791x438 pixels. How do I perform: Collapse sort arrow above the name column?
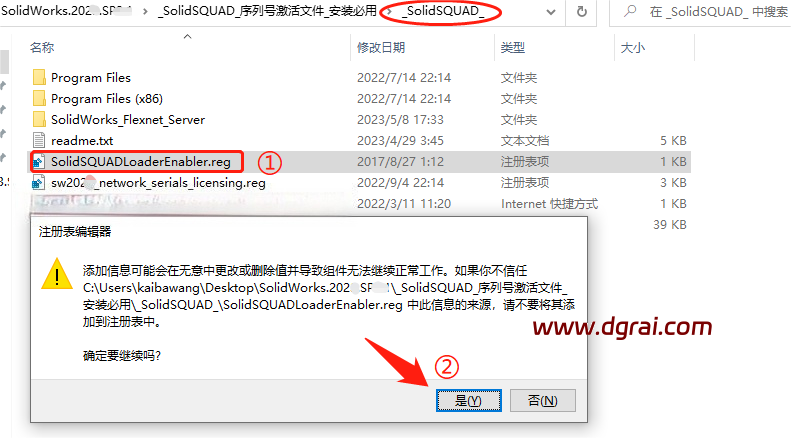[188, 36]
